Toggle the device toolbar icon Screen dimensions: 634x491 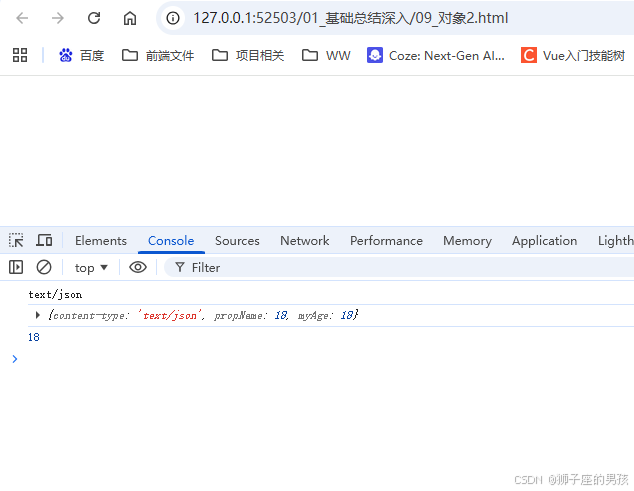[44, 240]
